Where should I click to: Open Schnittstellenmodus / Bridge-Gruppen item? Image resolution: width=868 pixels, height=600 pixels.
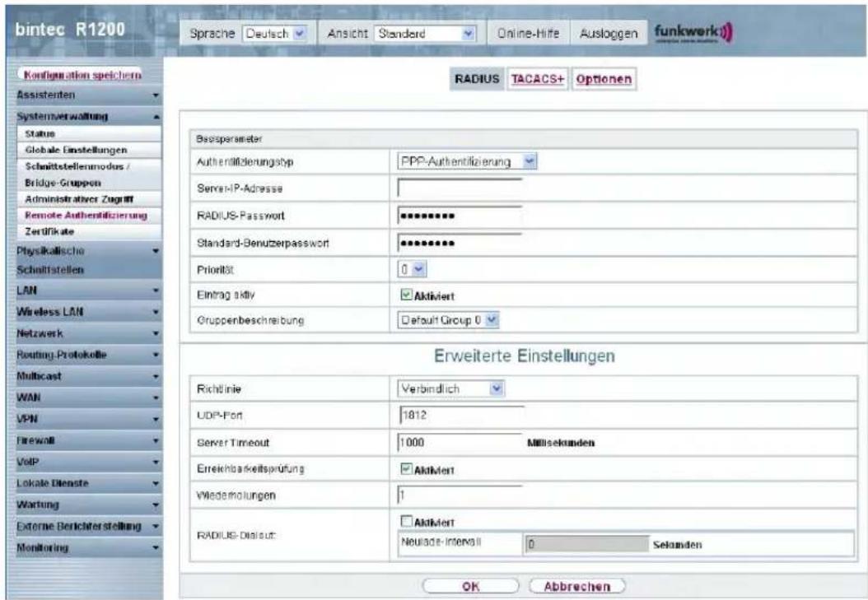[89, 174]
